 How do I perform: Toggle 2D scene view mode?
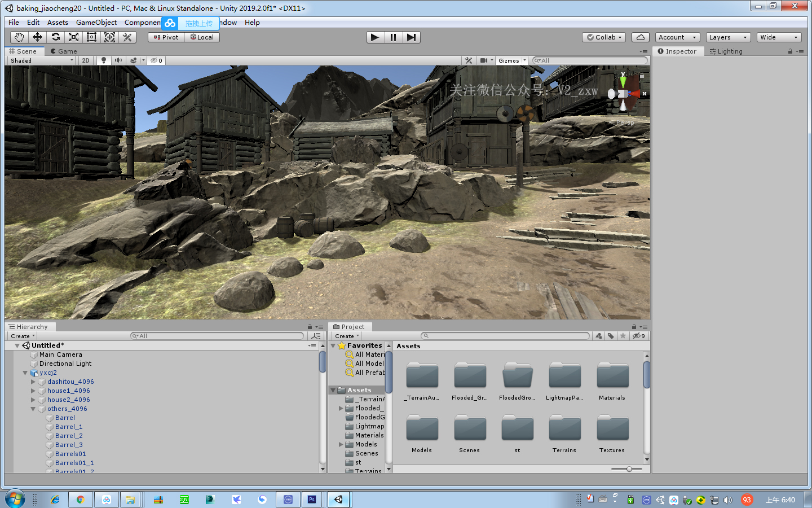click(x=86, y=60)
